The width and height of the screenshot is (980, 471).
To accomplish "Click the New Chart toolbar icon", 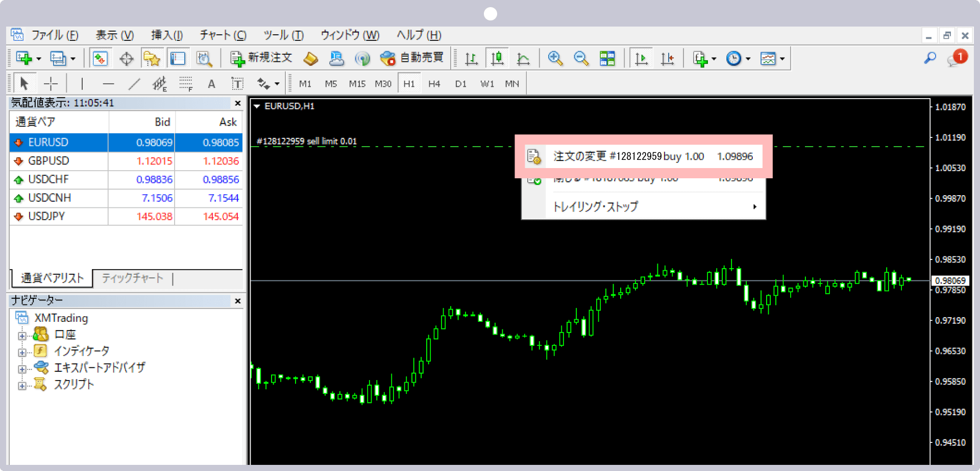I will click(x=24, y=59).
